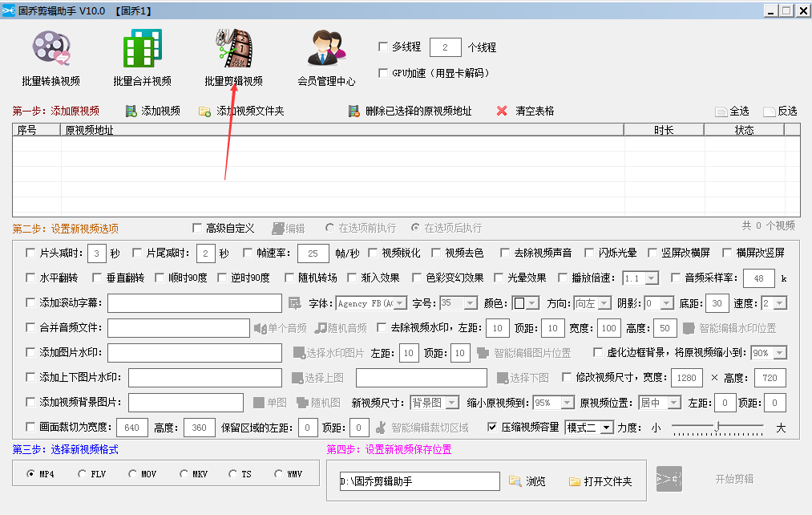Click the 智能编辑裁切区域 icon
Viewport: 812px width, 515px height.
point(381,428)
